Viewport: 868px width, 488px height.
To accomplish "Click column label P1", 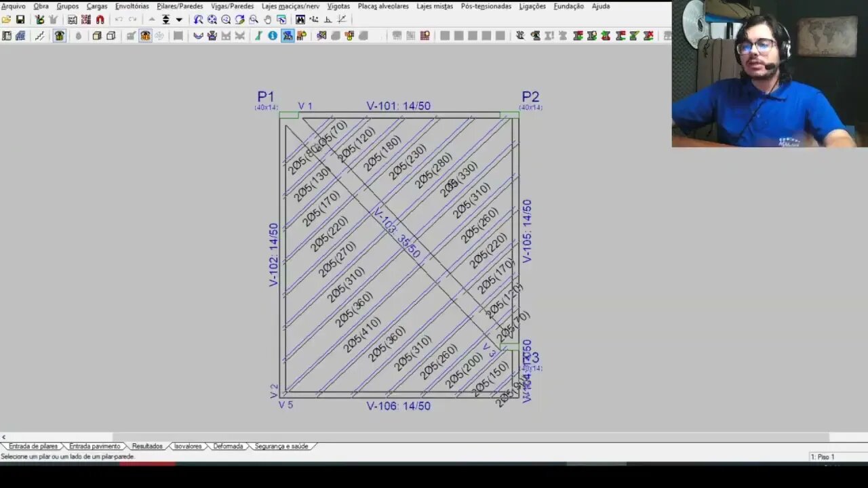I will click(266, 97).
